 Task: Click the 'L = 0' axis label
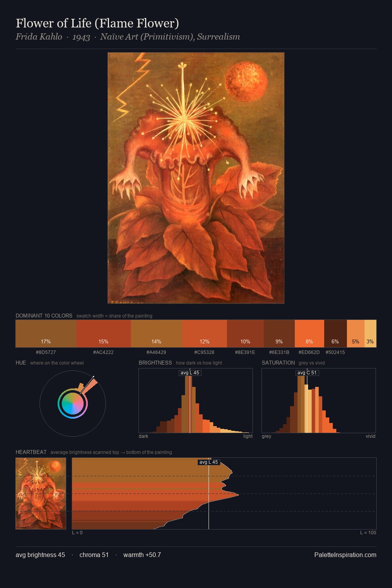click(77, 533)
